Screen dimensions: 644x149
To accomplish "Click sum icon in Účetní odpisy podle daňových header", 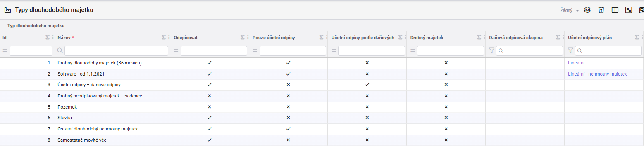I will (400, 37).
